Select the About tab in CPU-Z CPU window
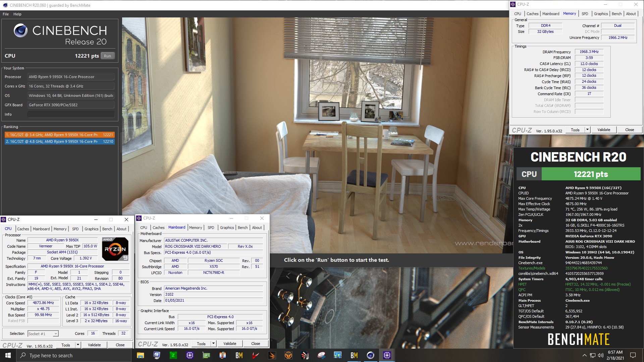 (x=121, y=229)
